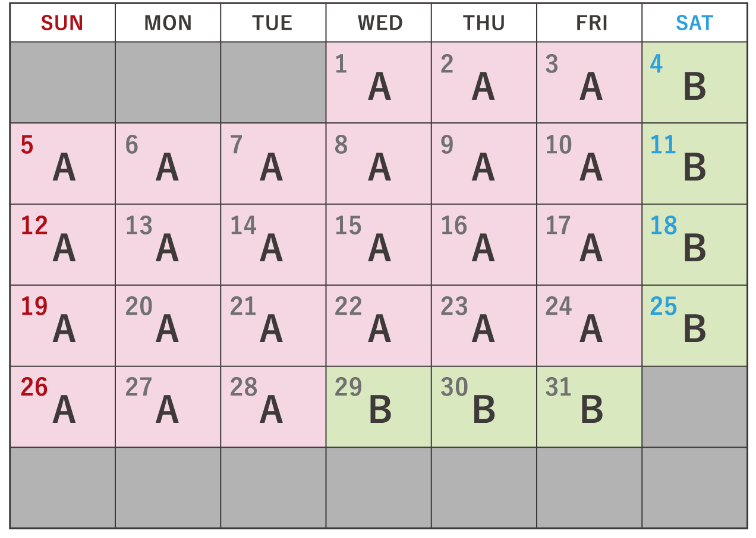Click date 29 marked B
Screen dimensions: 756x538
pos(379,407)
